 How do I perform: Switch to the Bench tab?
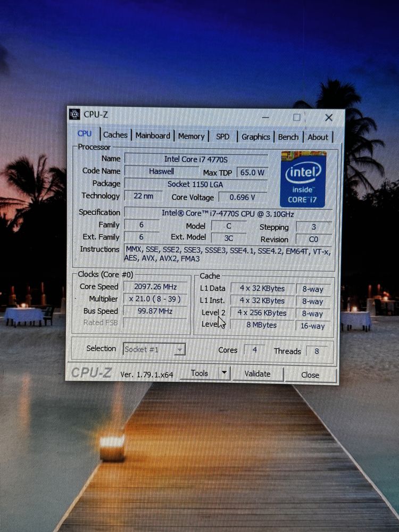(x=288, y=137)
